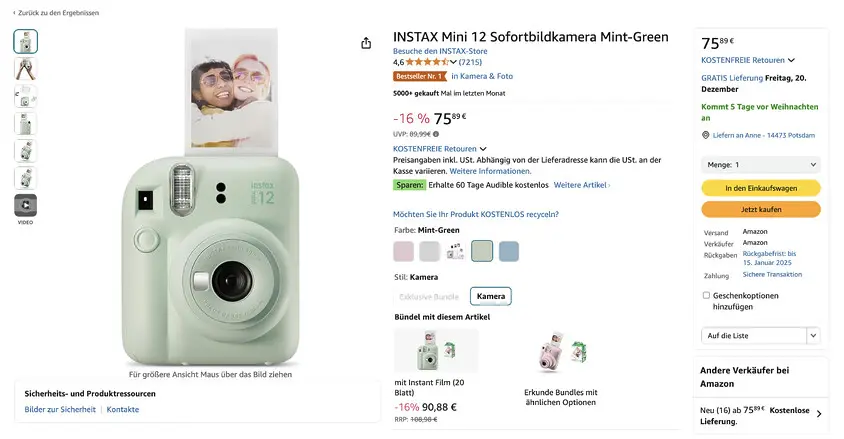Select the Exklusive Bundle style option
Screen dimensions: 844x439
pos(429,296)
